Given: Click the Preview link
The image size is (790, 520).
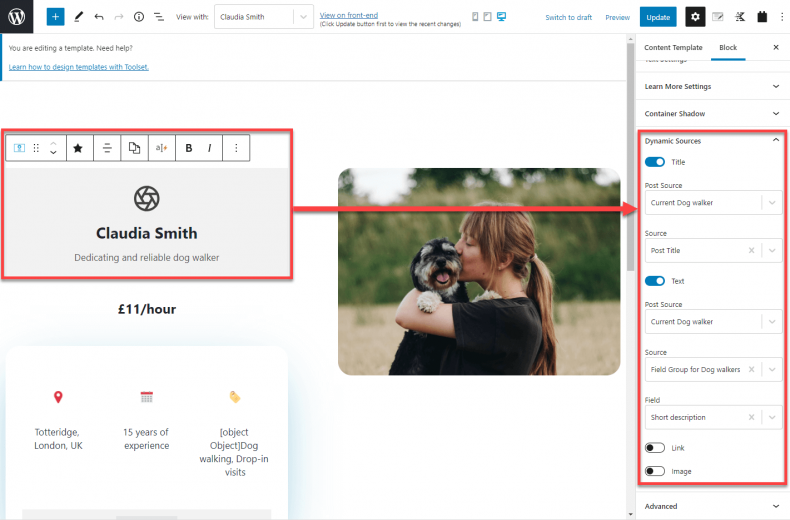Looking at the screenshot, I should [x=617, y=17].
